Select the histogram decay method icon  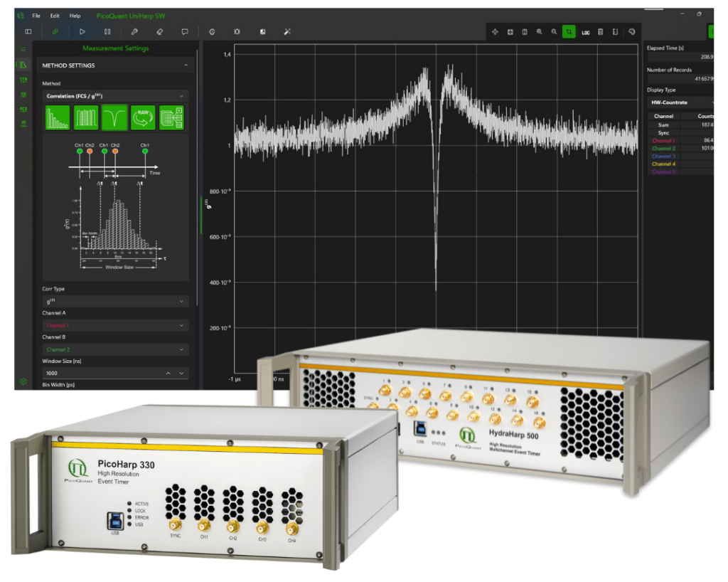pos(58,117)
